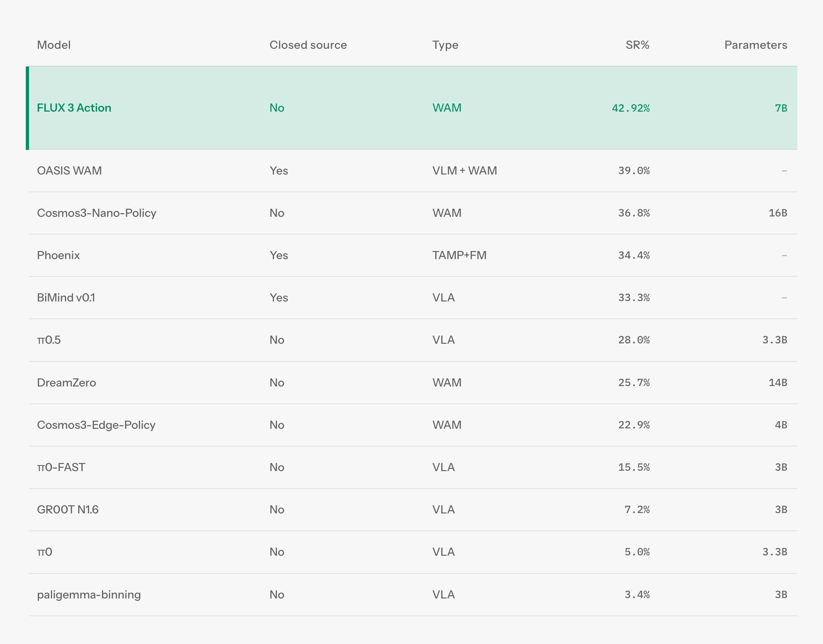
Task: Select the Phoenix model name
Action: (58, 255)
